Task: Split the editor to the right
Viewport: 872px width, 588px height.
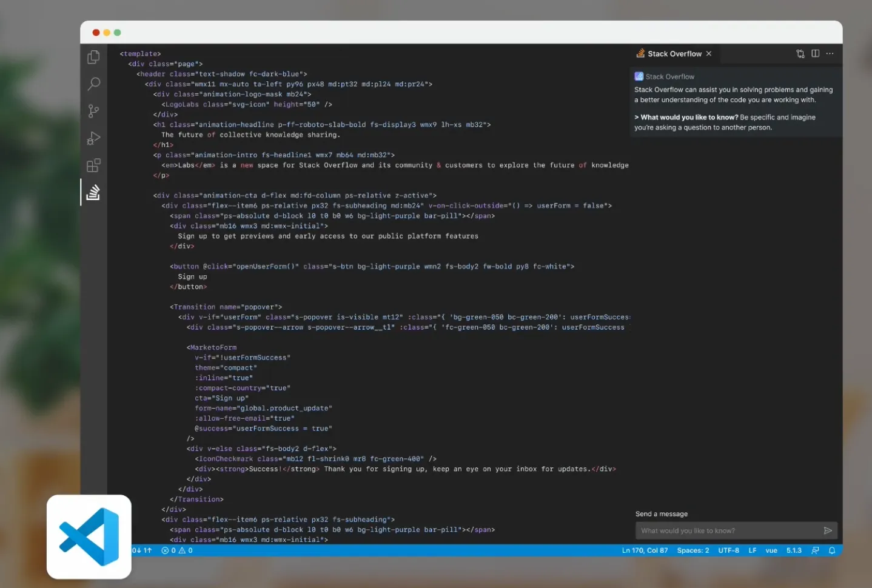Action: (x=816, y=54)
